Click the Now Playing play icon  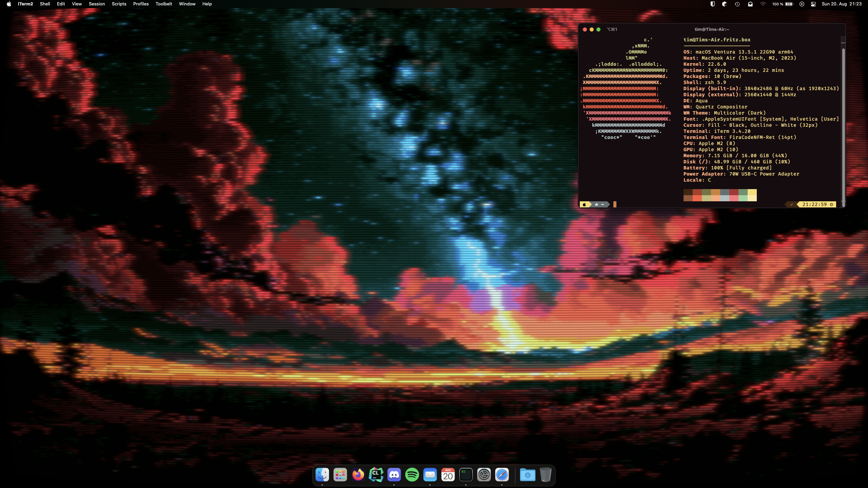[802, 4]
